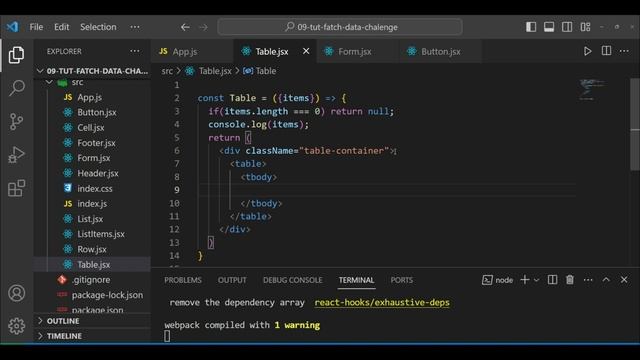640x360 pixels.
Task: Open Explorer Views and More Actions ellipsis
Action: 135,51
